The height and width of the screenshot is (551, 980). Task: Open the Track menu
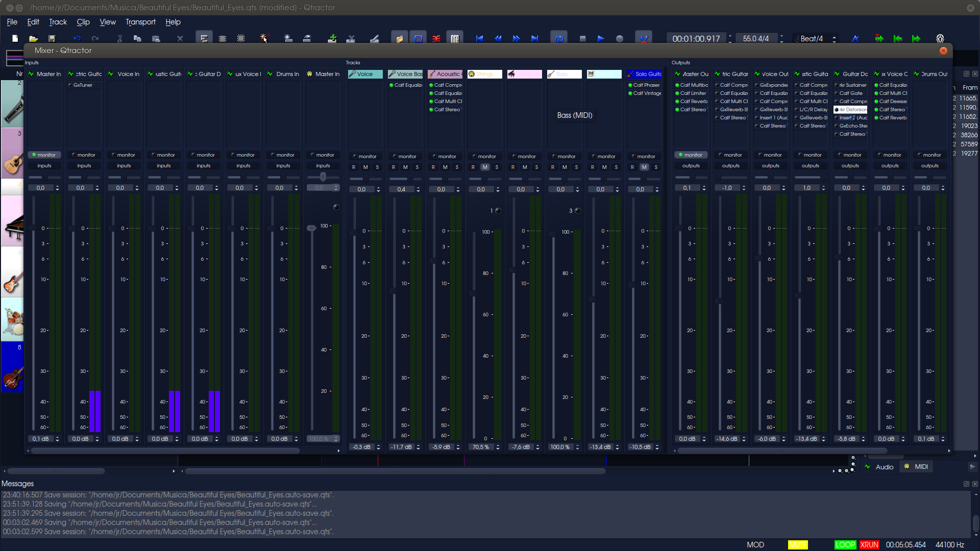tap(58, 22)
